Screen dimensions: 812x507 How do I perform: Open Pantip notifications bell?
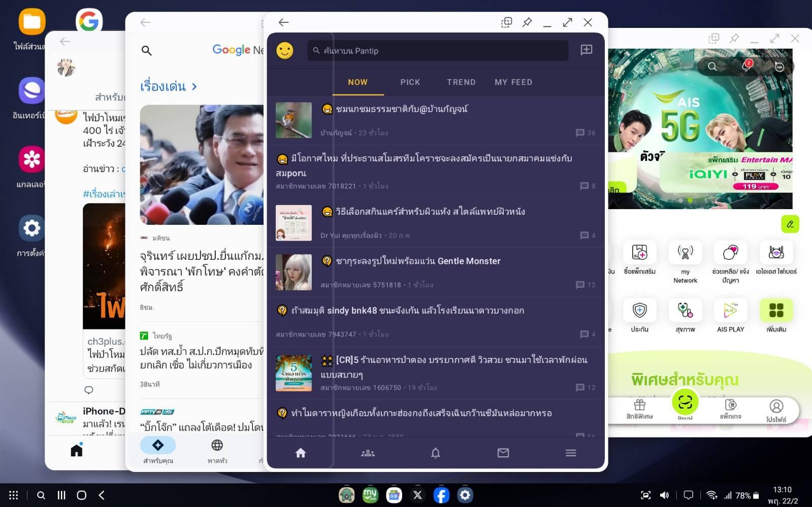click(x=436, y=453)
